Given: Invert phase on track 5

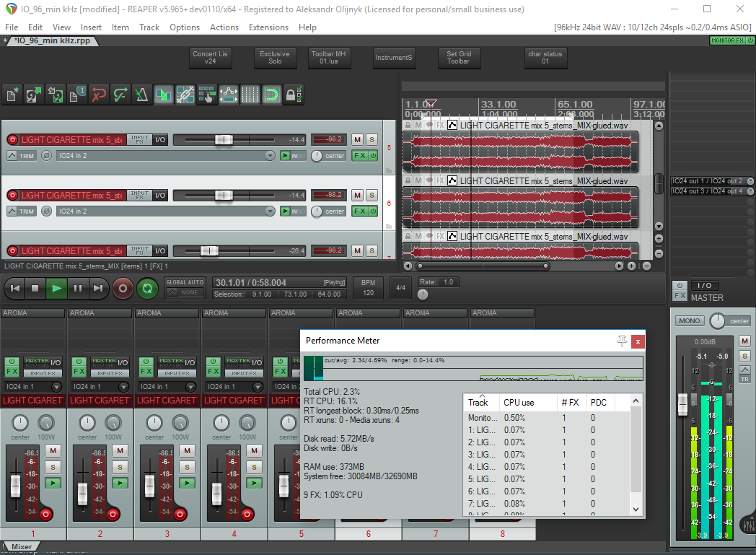Looking at the screenshot, I should [46, 156].
